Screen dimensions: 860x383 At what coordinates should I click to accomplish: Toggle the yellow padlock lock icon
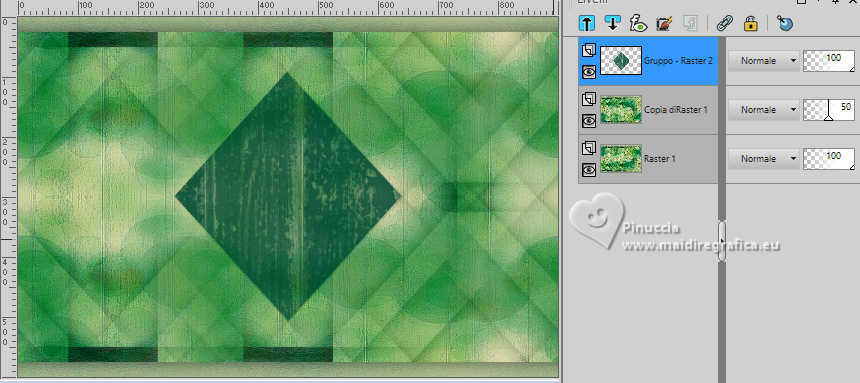pyautogui.click(x=750, y=23)
